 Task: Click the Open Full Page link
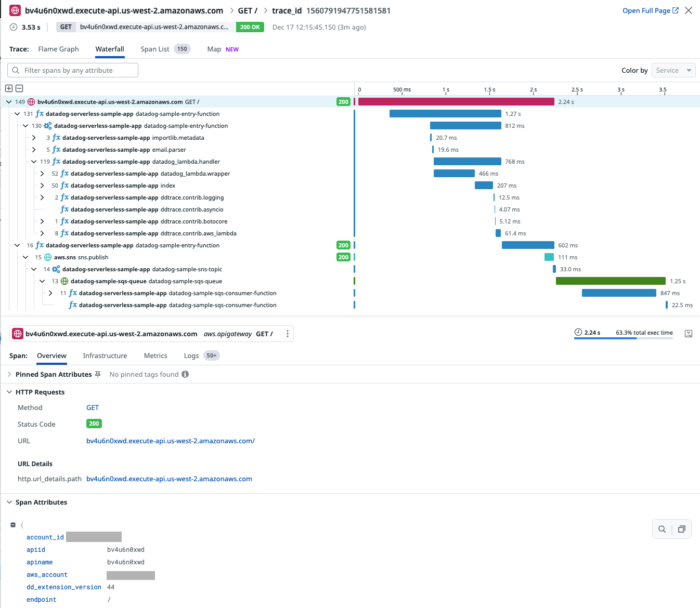647,10
